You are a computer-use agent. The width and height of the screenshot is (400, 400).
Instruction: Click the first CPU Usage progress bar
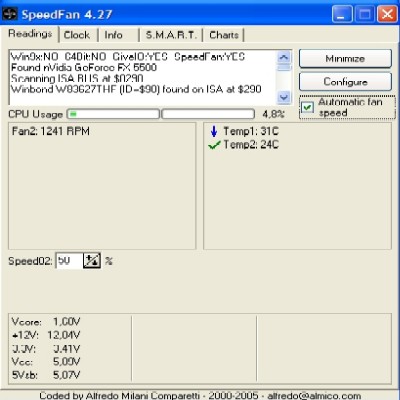tap(113, 114)
